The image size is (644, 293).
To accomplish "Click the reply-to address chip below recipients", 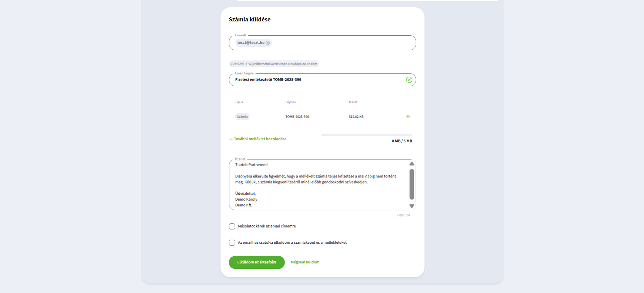I will pyautogui.click(x=274, y=64).
